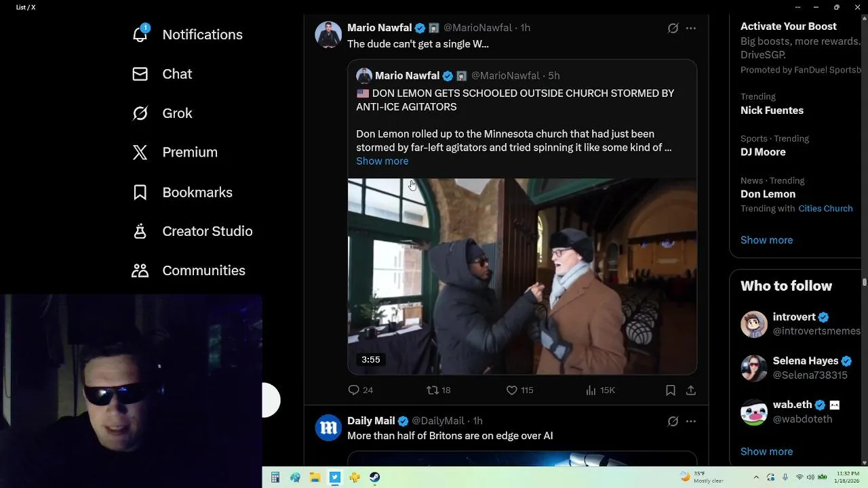This screenshot has height=488, width=868.
Task: Open the Notifications menu label
Action: pos(202,35)
